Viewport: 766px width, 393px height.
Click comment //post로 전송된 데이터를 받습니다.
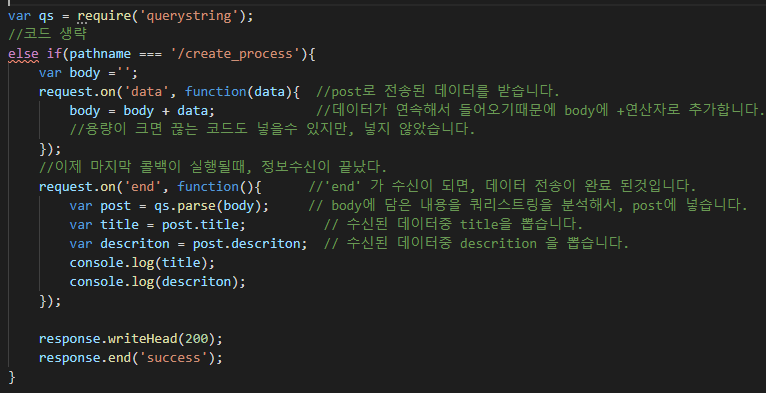(437, 91)
